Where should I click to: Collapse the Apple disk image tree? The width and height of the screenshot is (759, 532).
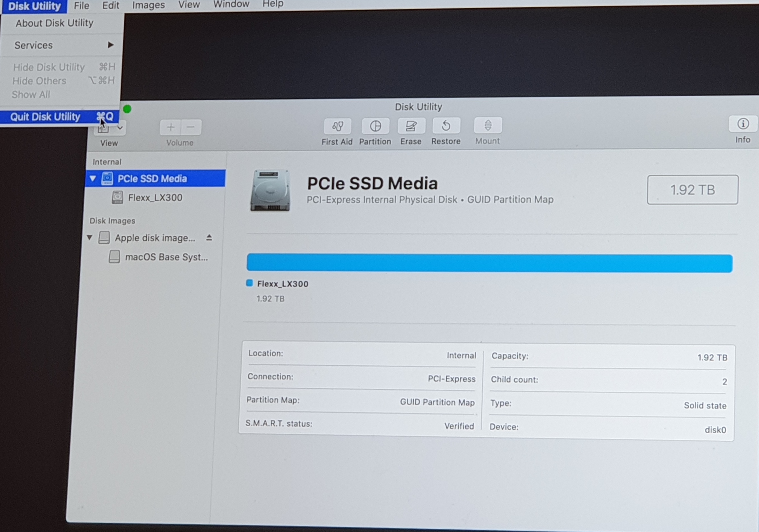pos(89,237)
